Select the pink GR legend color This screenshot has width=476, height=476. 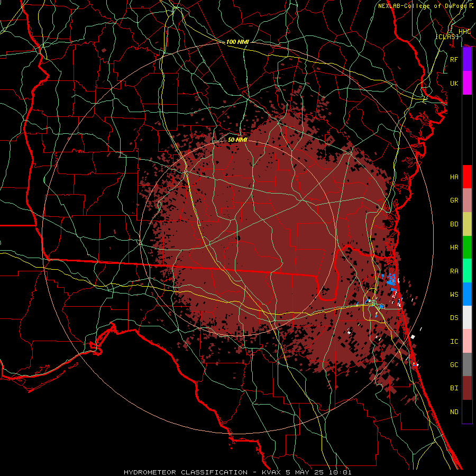(x=467, y=200)
